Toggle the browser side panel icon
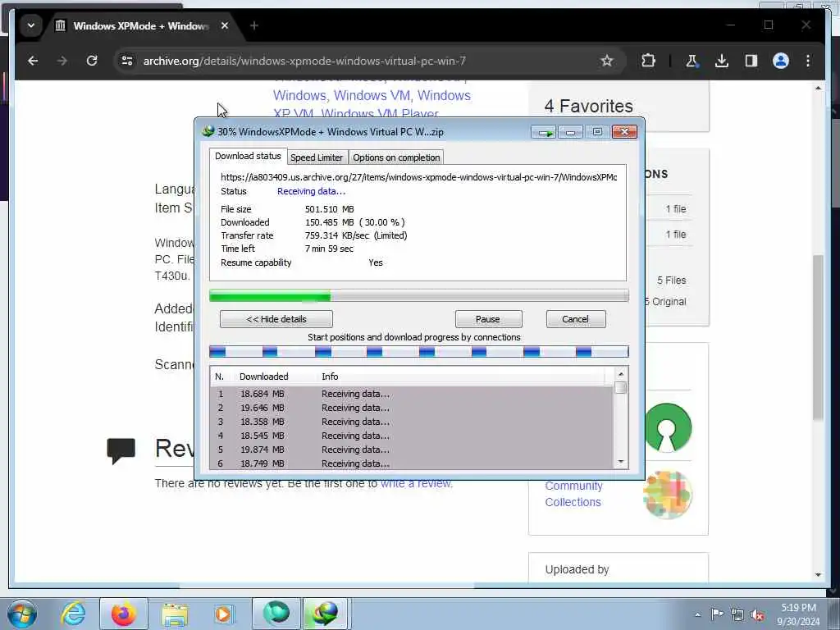The image size is (840, 630). 751,61
